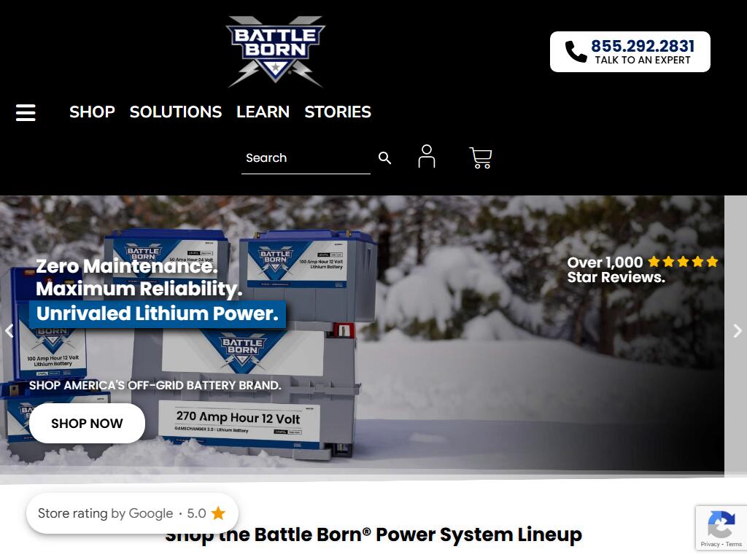Click the SHOP NOW button
The width and height of the screenshot is (747, 560).
click(88, 424)
